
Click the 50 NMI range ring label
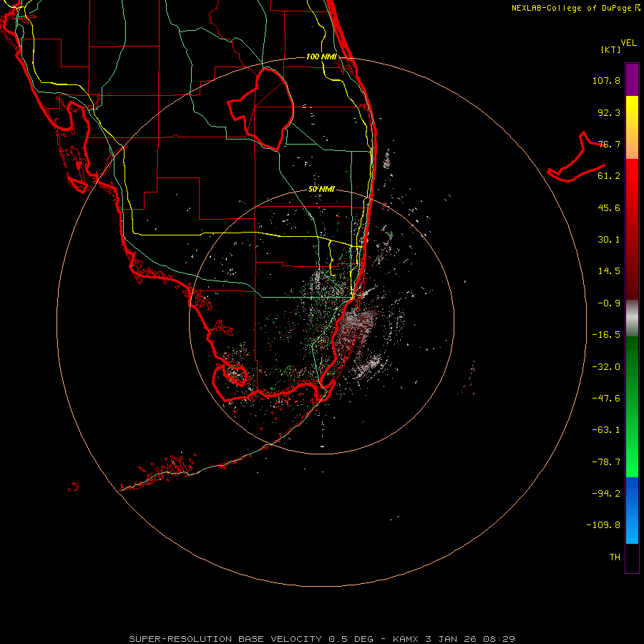321,190
